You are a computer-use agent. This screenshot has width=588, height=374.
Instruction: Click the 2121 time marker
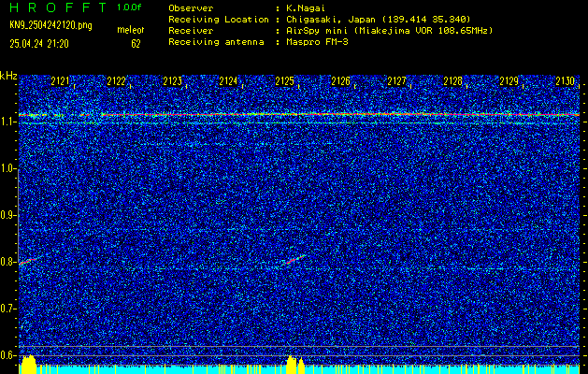pyautogui.click(x=61, y=81)
